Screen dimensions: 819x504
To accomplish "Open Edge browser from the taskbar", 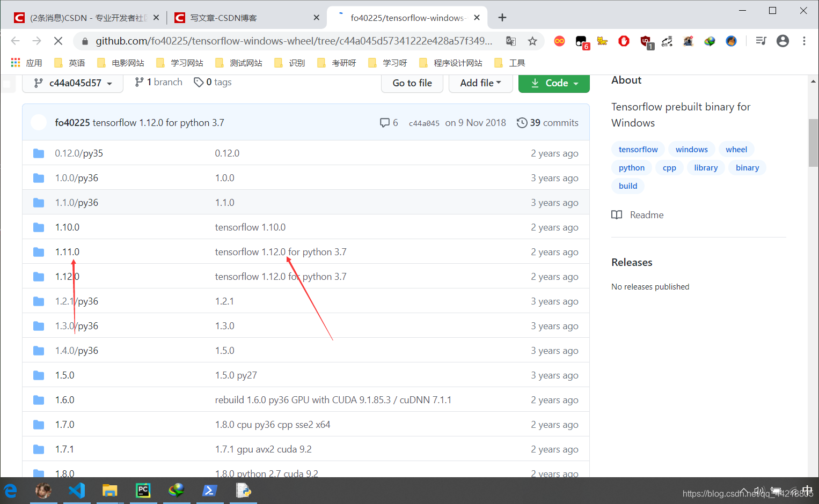I will 11,490.
